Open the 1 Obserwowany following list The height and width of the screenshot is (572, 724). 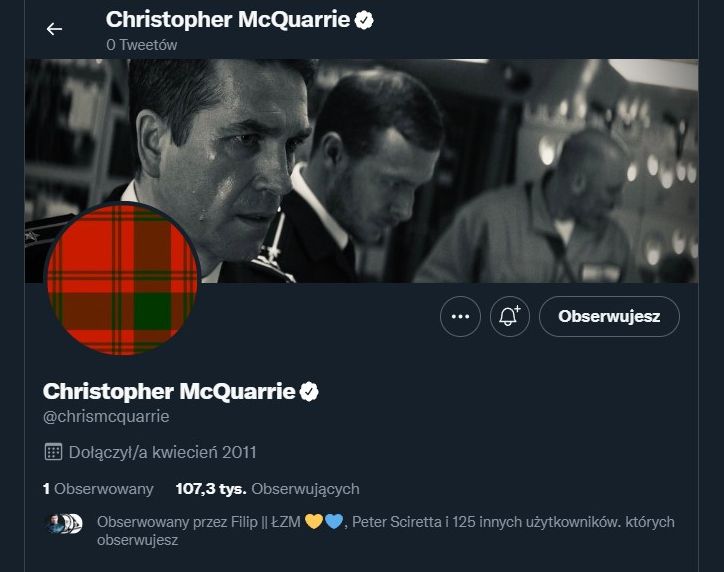coord(98,489)
